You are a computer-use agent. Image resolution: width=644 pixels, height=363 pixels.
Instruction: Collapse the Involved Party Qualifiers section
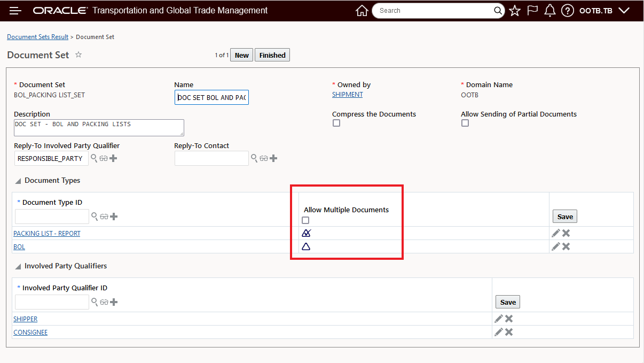[x=18, y=266]
